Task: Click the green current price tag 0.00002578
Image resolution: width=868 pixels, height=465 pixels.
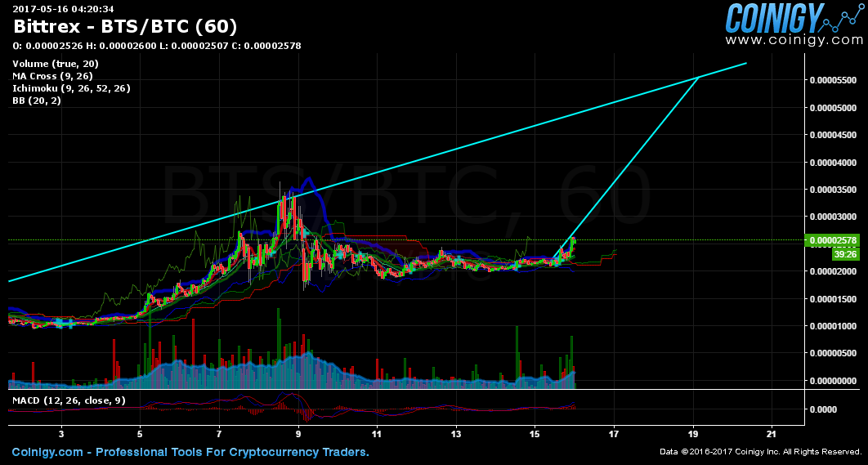Action: point(833,240)
